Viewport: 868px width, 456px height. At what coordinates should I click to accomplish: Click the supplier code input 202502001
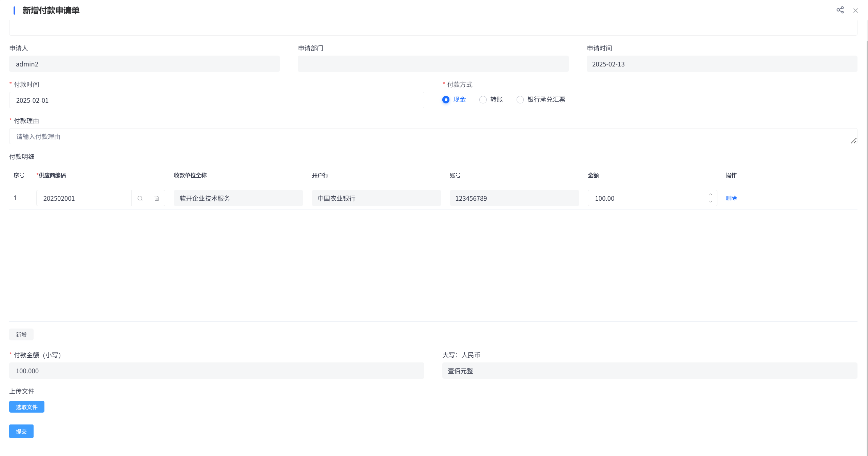click(x=83, y=198)
